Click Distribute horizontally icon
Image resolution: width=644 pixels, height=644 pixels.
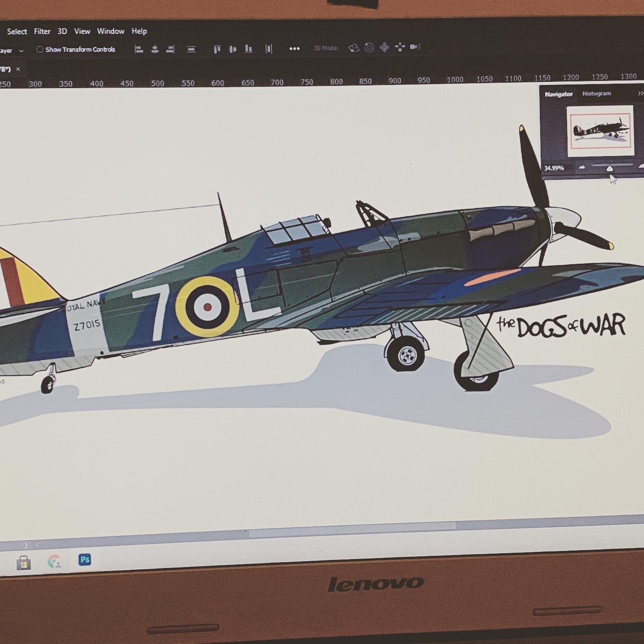(x=269, y=49)
